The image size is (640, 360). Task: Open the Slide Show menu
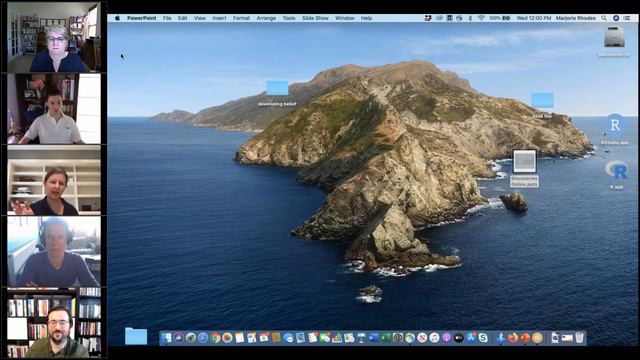point(315,18)
